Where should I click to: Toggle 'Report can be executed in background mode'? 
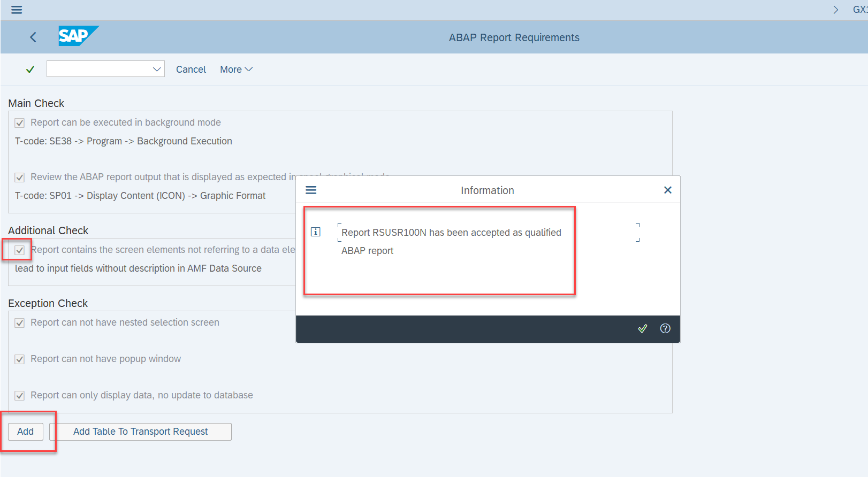[20, 123]
